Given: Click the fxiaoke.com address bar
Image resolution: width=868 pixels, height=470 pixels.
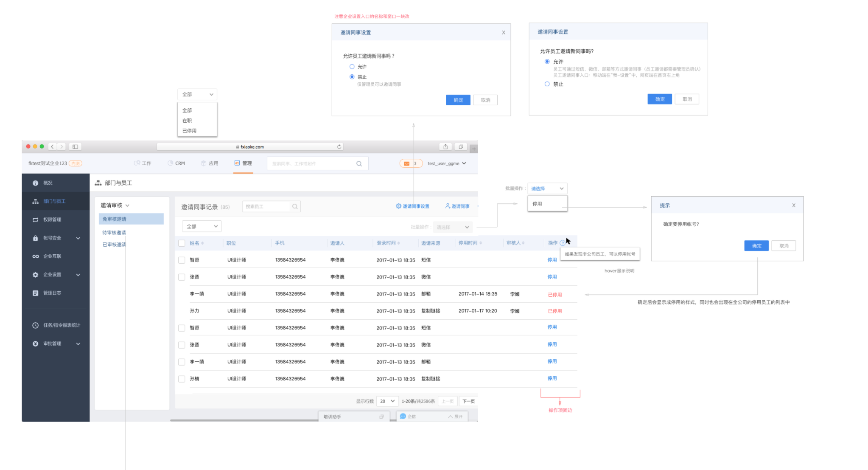Looking at the screenshot, I should (250, 146).
